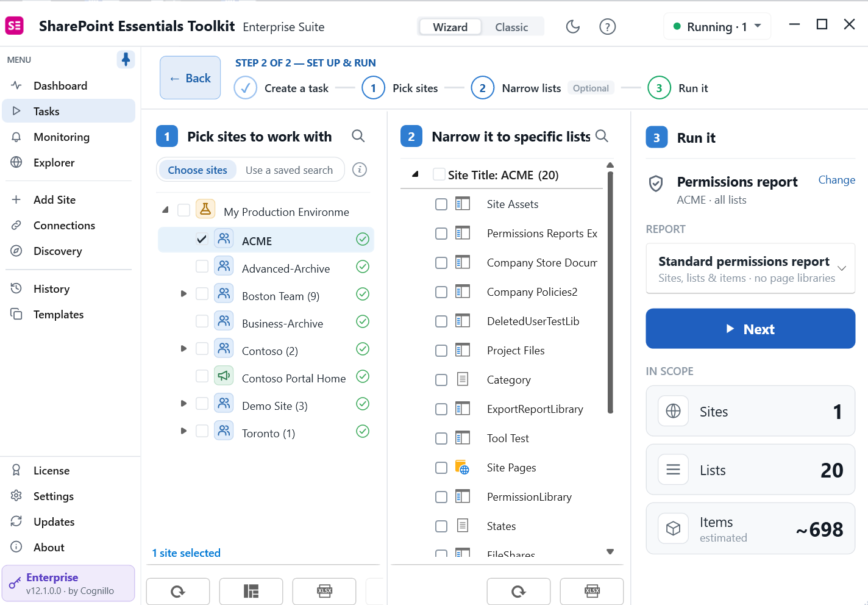Click refresh icon under sites panel

click(x=178, y=591)
